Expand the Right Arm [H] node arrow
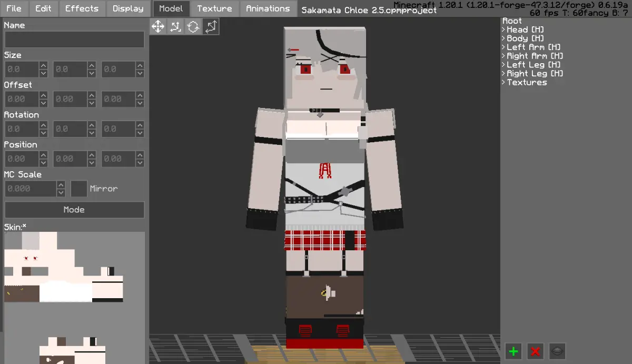Viewport: 632px width, 364px height. 503,56
